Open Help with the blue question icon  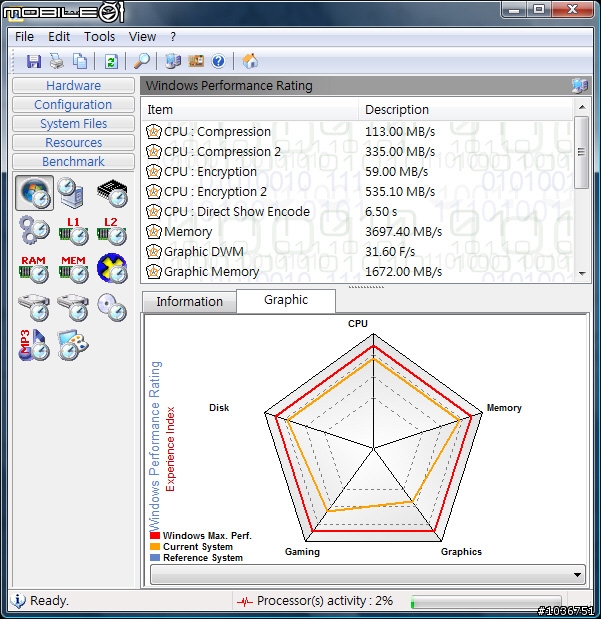pos(218,61)
